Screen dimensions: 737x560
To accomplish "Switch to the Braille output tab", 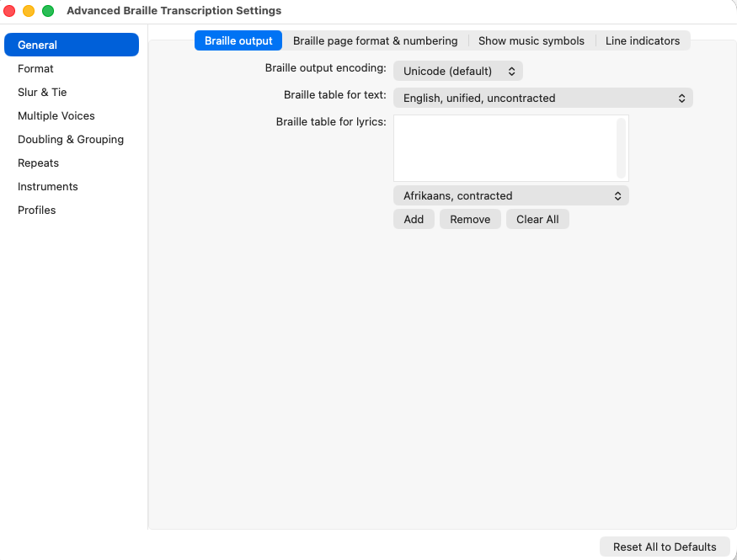I will [238, 40].
